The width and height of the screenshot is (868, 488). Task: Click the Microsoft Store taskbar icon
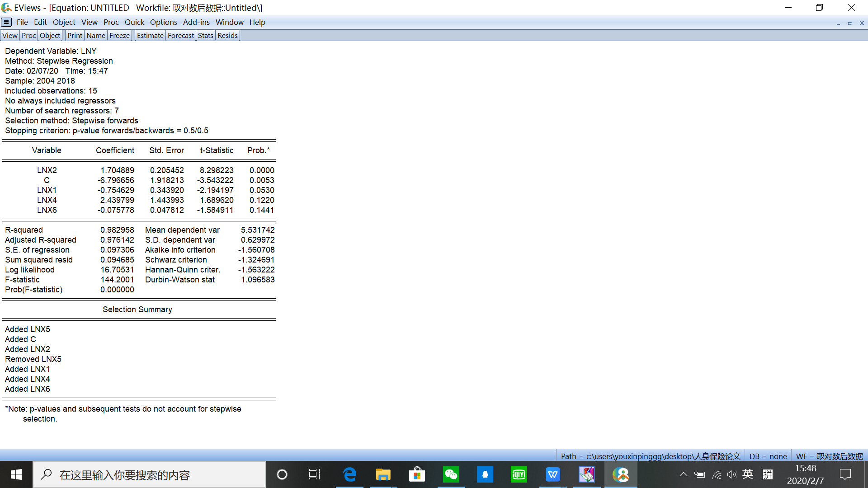pos(417,474)
